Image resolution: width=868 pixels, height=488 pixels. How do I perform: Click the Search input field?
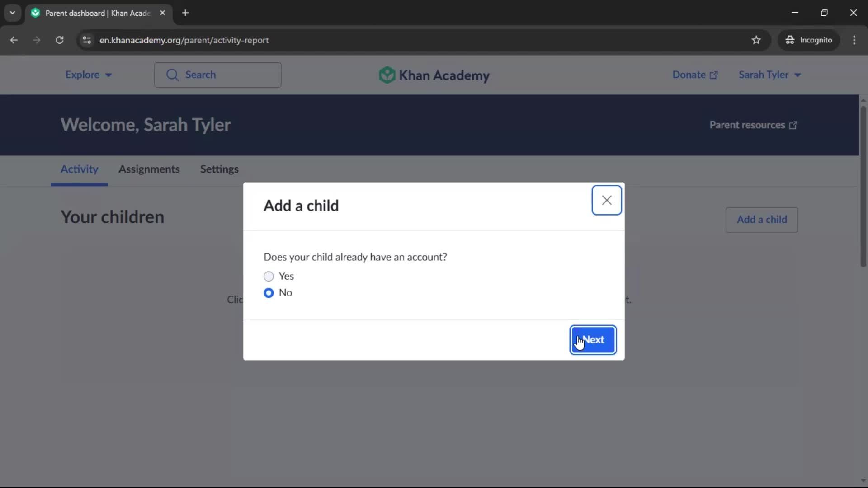point(217,75)
